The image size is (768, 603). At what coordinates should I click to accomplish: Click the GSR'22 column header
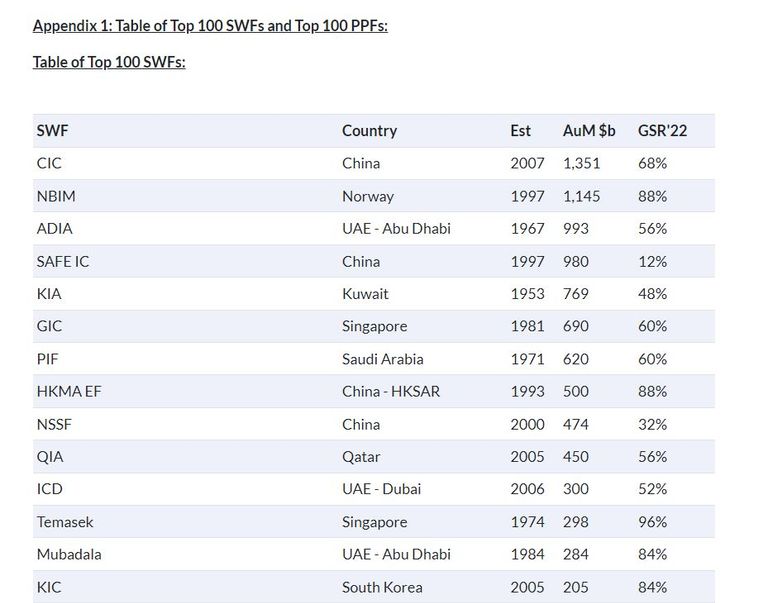662,131
